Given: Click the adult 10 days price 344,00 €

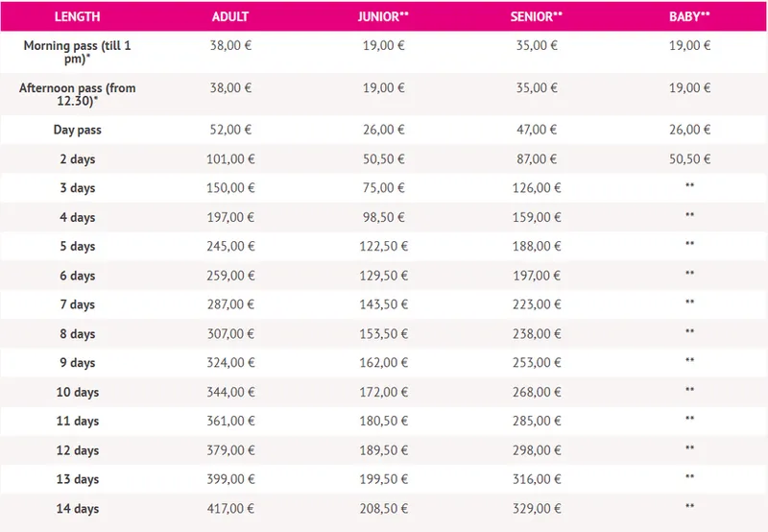Looking at the screenshot, I should (x=229, y=392).
